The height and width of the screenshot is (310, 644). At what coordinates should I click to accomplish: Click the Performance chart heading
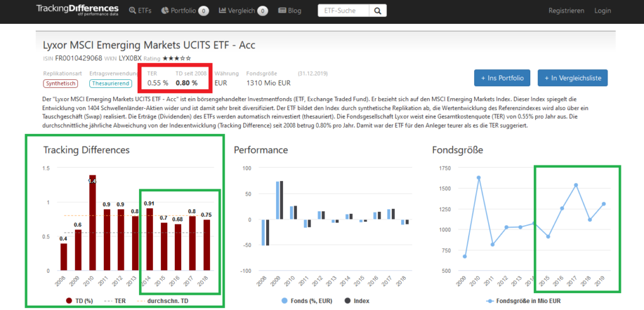click(261, 150)
